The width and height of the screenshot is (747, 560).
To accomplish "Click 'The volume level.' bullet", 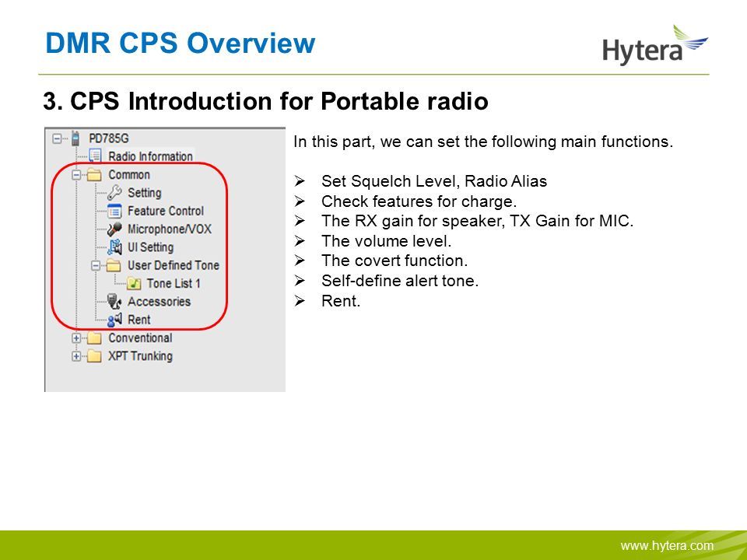I will tap(387, 241).
